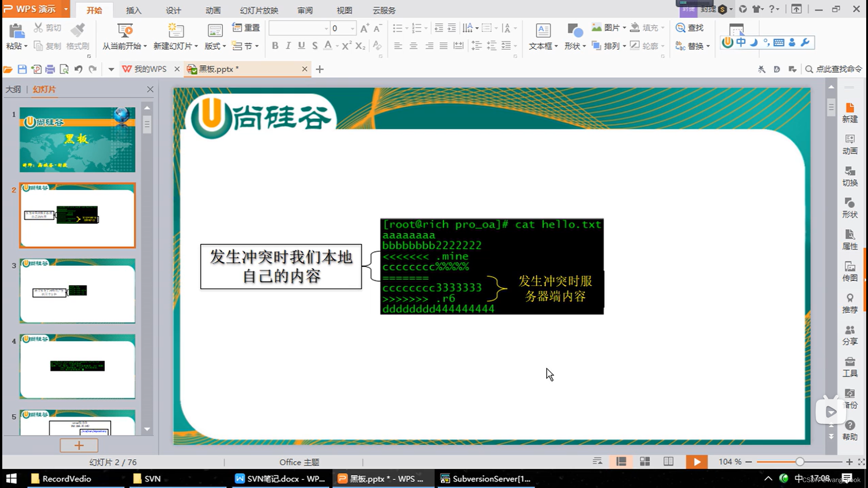Viewport: 868px width, 488px height.
Task: Open SVN笔记.docx in Windows taskbar
Action: [281, 479]
